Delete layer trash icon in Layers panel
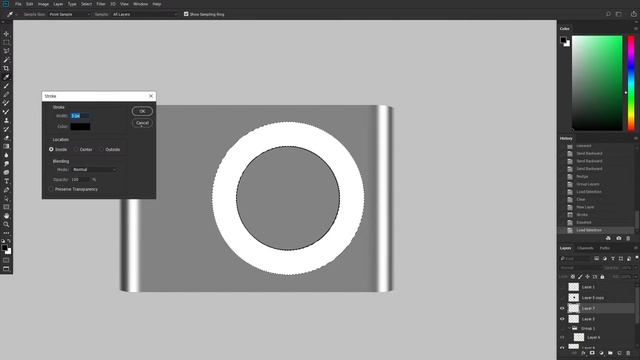The width and height of the screenshot is (640, 360). coord(628,353)
